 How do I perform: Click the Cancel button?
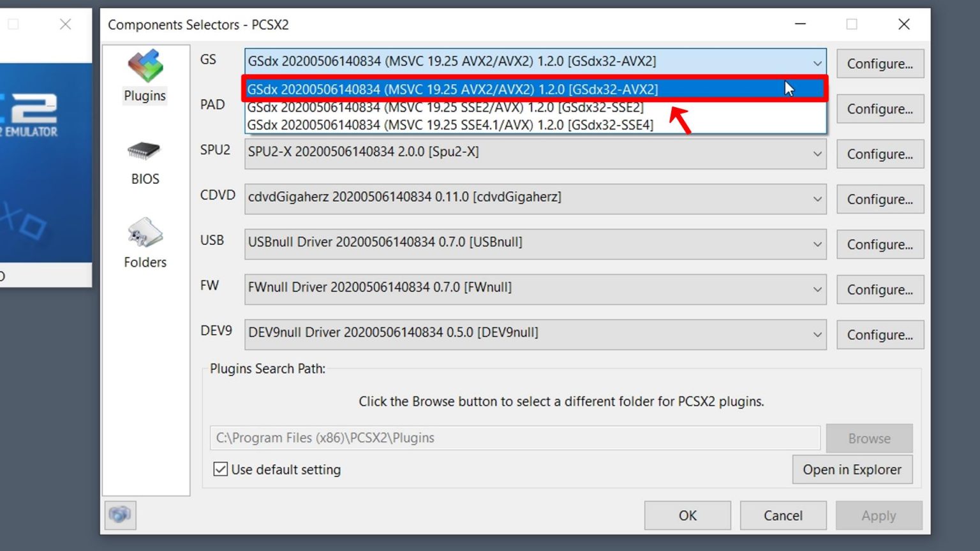click(x=783, y=515)
